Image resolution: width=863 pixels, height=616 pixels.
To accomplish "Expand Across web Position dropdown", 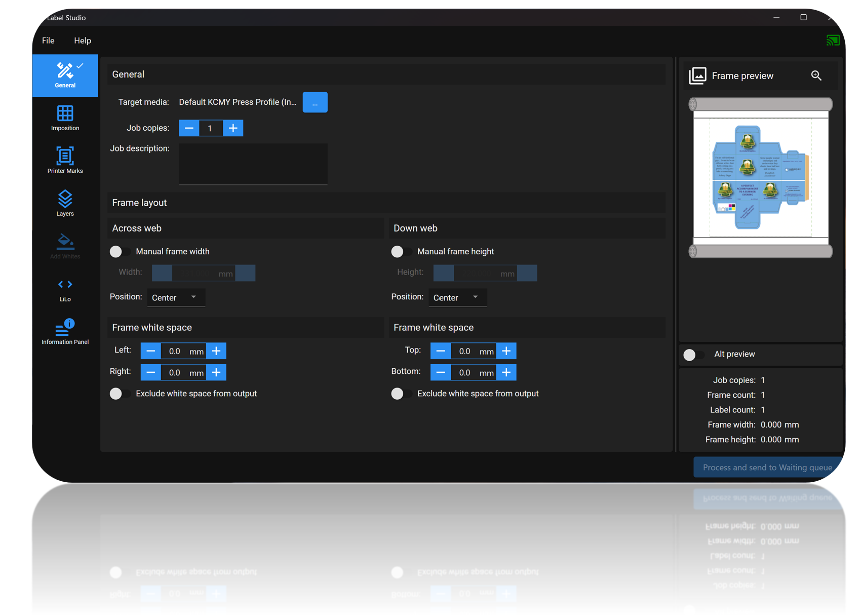I will pyautogui.click(x=176, y=297).
